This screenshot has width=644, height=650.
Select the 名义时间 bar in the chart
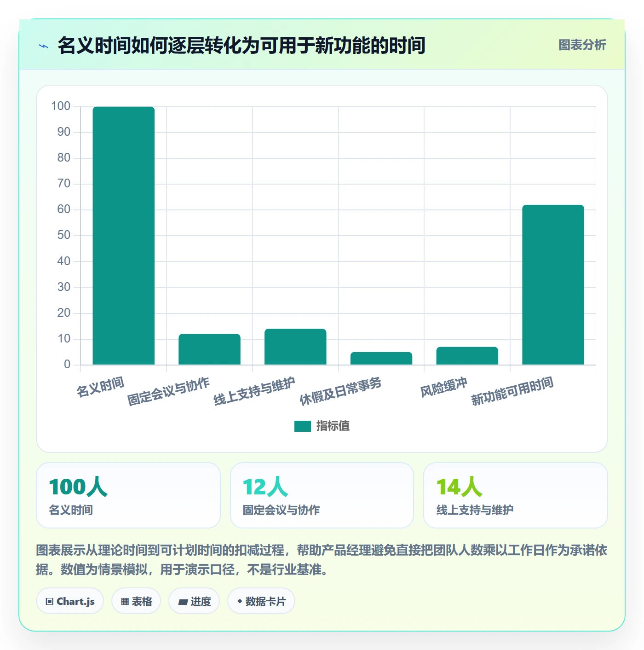[x=124, y=236]
